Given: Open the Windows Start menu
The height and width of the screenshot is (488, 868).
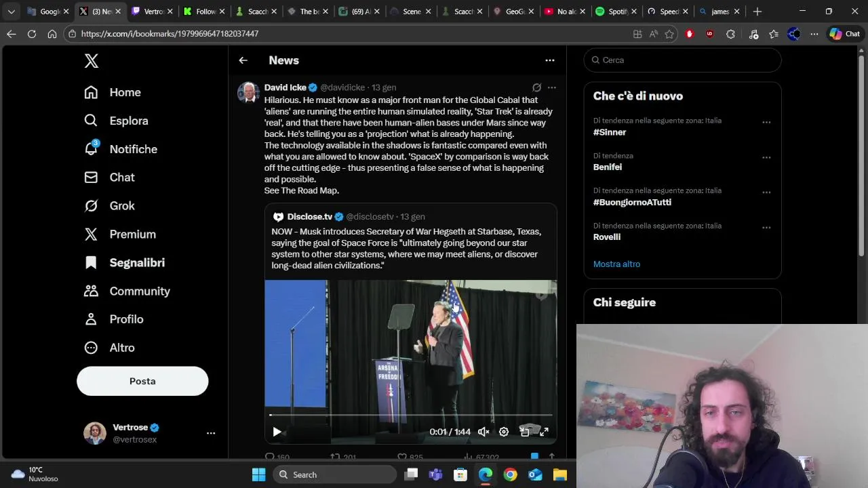Looking at the screenshot, I should coord(259,475).
